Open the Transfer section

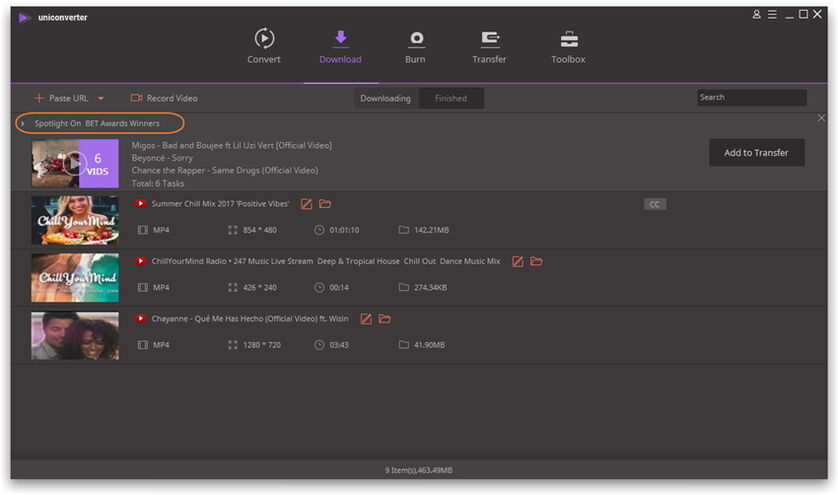point(489,46)
